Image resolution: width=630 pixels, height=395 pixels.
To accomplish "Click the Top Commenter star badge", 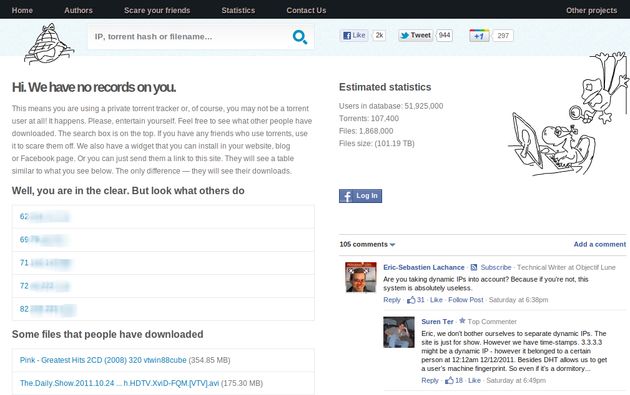I will point(462,321).
